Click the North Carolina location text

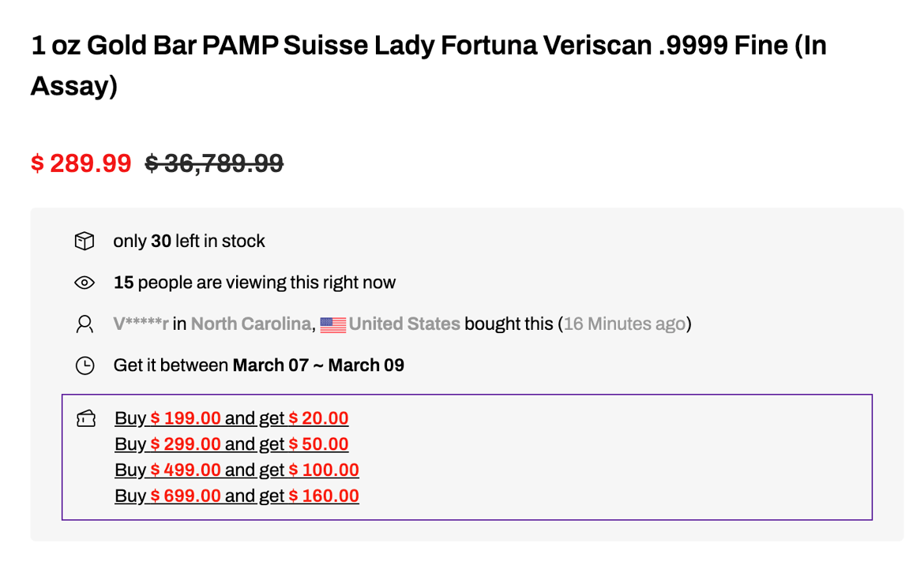(x=250, y=324)
